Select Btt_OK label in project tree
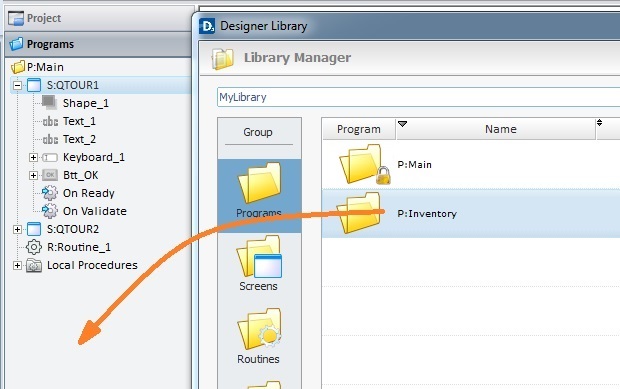The height and width of the screenshot is (389, 620). pos(80,175)
